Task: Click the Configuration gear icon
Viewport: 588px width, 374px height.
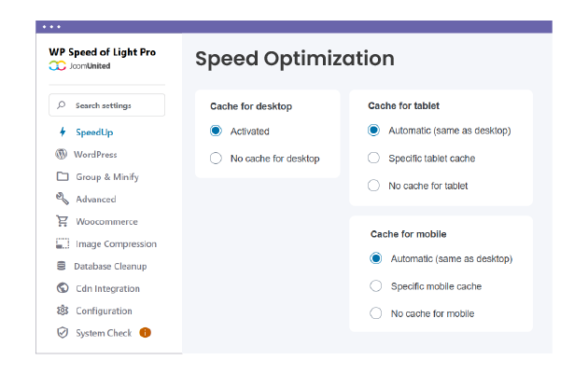Action: [63, 312]
